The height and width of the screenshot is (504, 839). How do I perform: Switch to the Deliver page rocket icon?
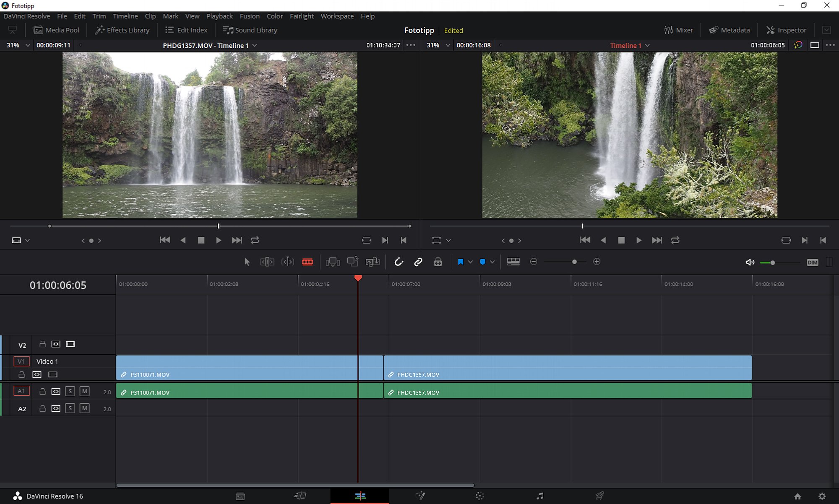click(600, 496)
